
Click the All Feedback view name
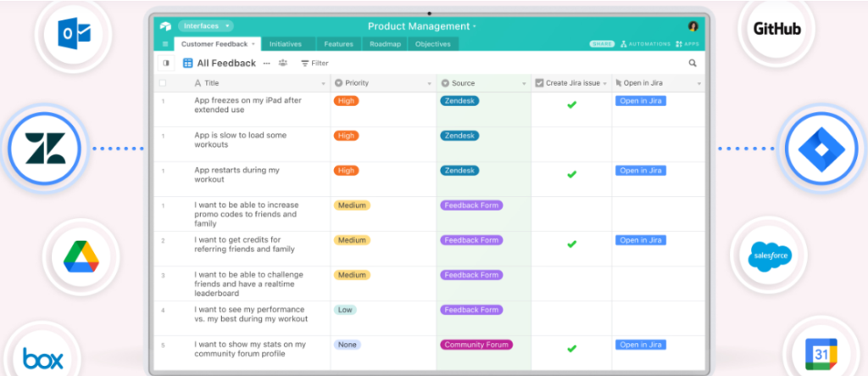[x=226, y=63]
